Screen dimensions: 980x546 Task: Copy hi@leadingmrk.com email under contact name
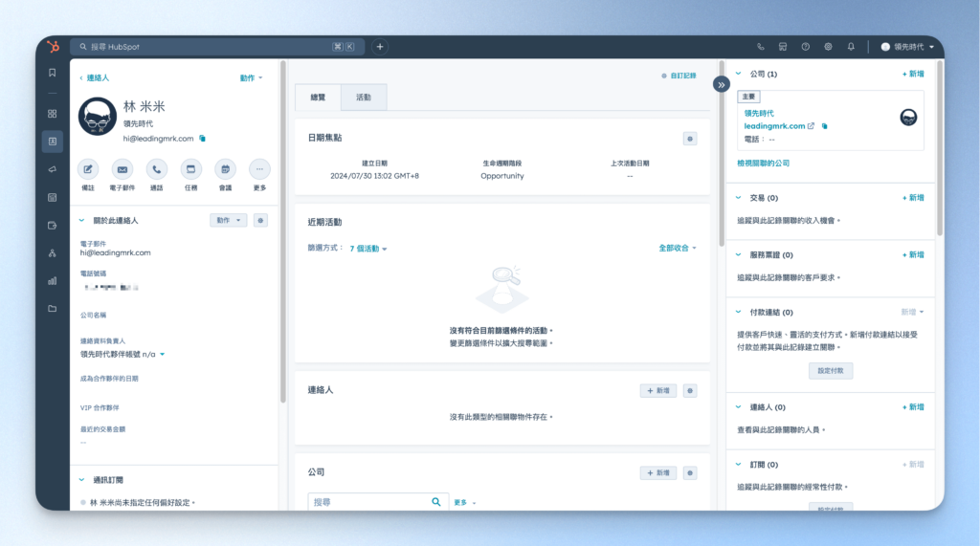(x=203, y=139)
